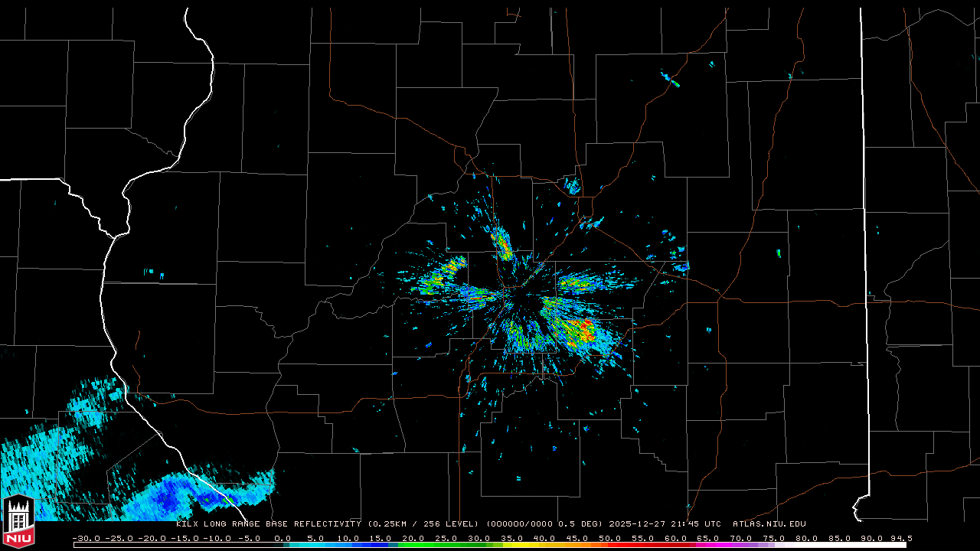Click the -30.0 label on the scale
Screen dimensions: 980x551
(x=85, y=538)
